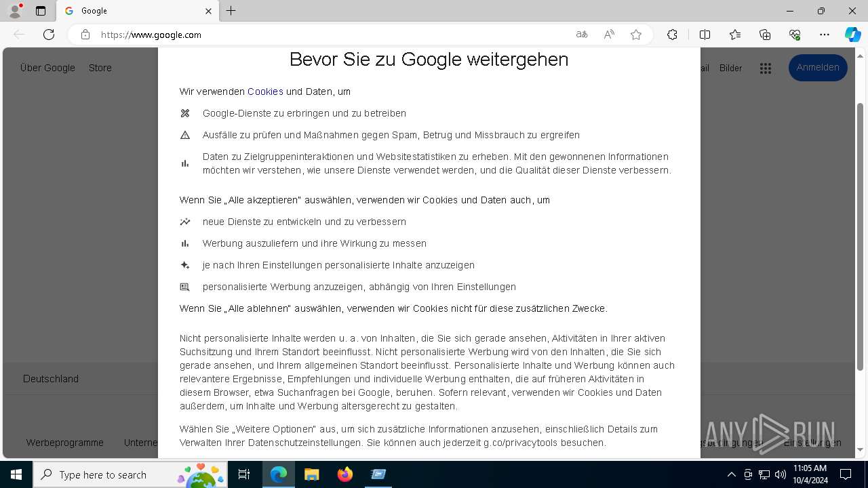Open the network tray icon
Viewport: 868px width, 488px height.
764,474
